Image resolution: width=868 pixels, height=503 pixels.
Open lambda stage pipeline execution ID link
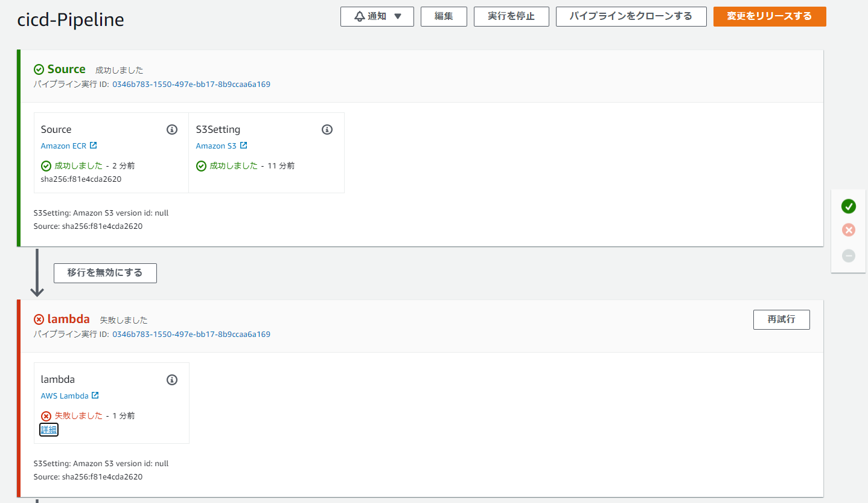(x=191, y=334)
